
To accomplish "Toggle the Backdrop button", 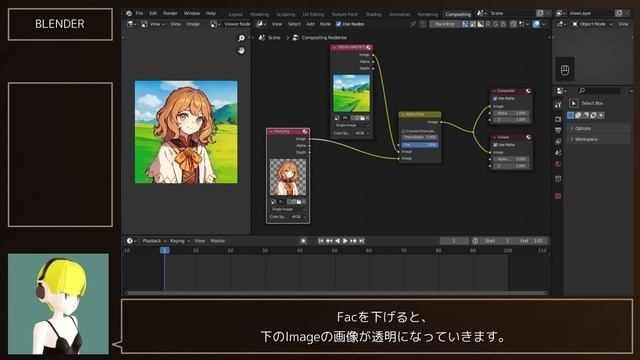I will [444, 24].
